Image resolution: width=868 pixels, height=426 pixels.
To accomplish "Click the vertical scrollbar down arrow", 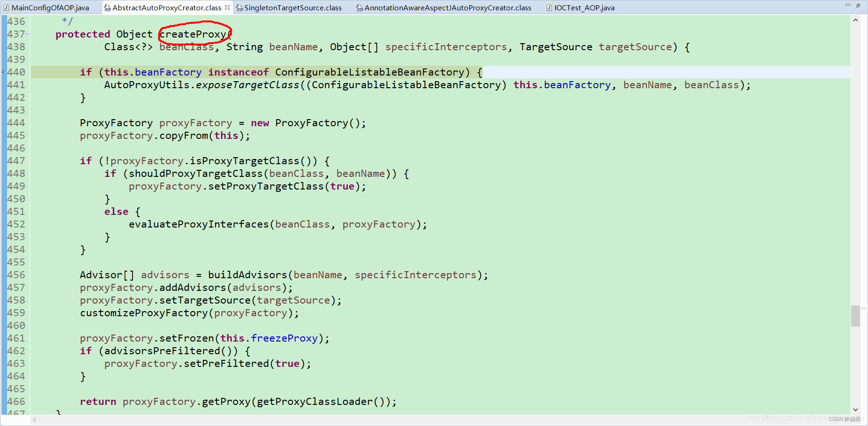I will click(x=855, y=410).
